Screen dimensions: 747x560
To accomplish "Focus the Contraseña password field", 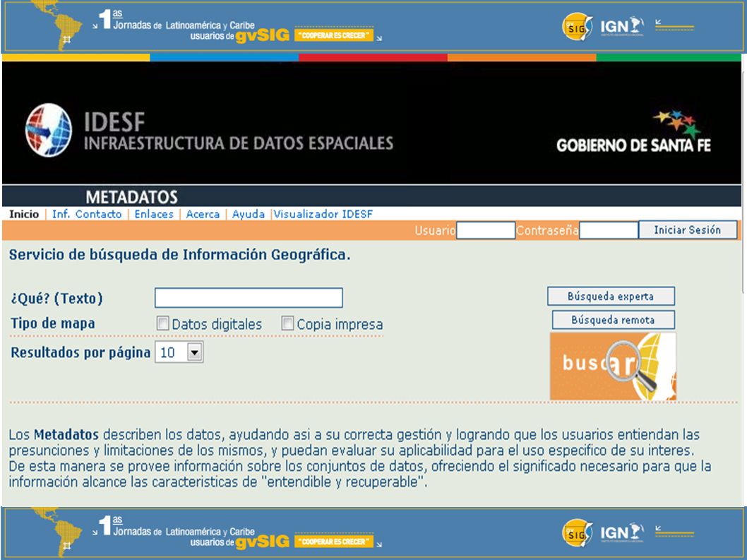I will [609, 230].
